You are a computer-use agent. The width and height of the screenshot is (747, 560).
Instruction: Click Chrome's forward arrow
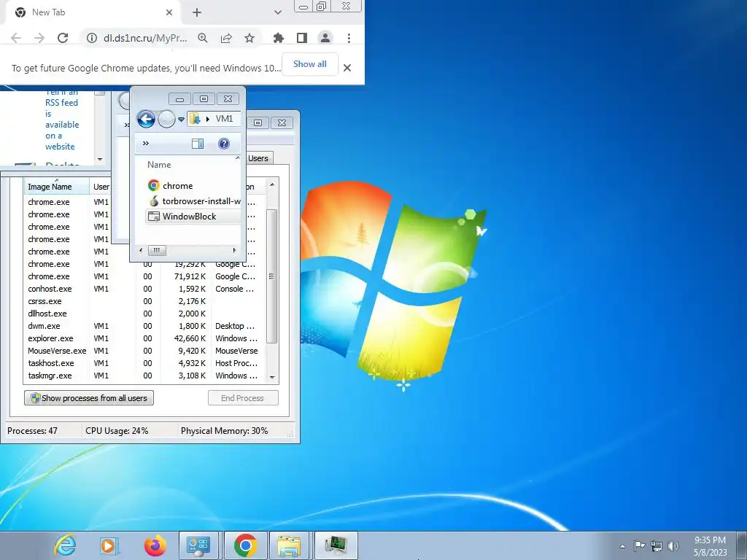pyautogui.click(x=39, y=38)
